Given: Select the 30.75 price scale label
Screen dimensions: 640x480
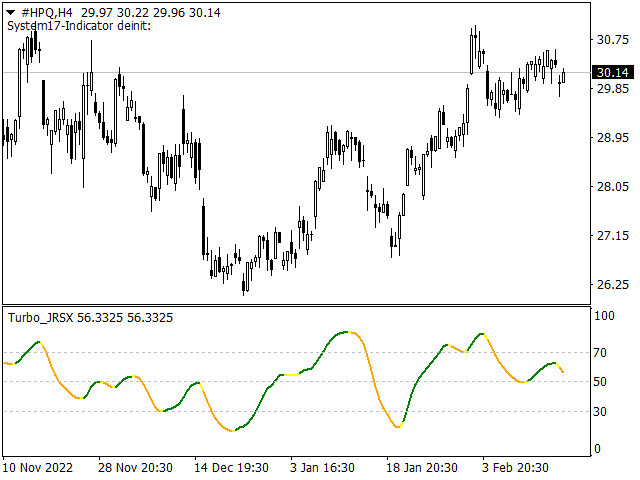Looking at the screenshot, I should (612, 40).
